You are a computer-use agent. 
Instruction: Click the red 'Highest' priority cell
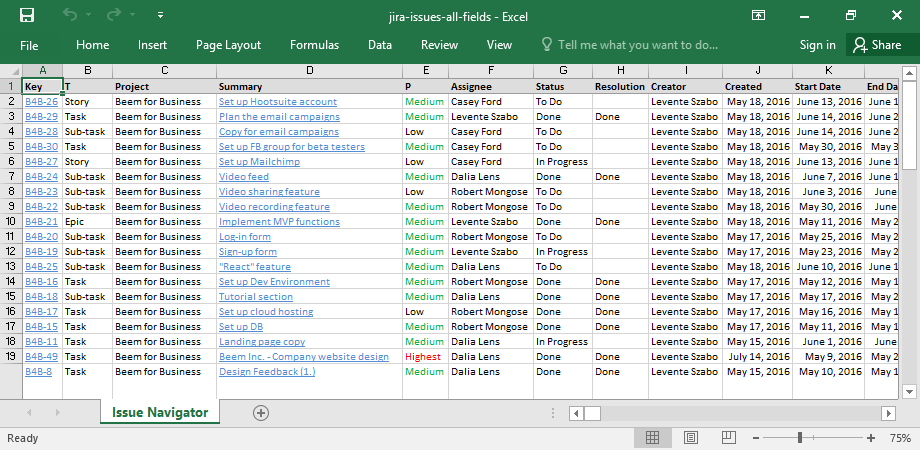coord(423,356)
